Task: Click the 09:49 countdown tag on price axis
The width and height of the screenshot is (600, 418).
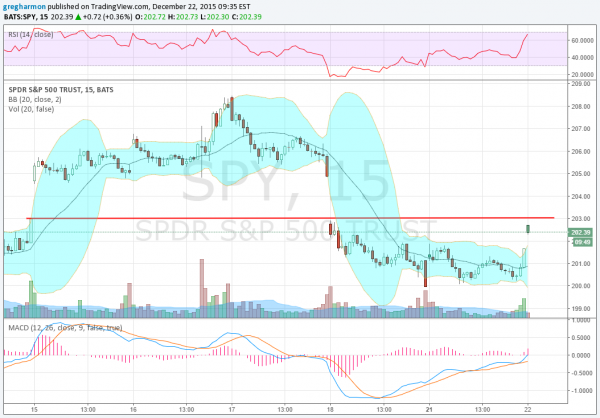Action: pos(582,242)
